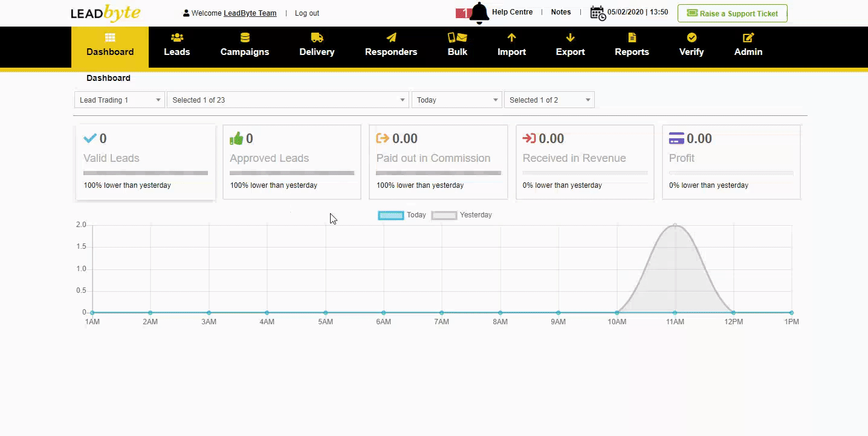Click the orange Paid out in Commission arrow icon
868x436 pixels.
pos(383,138)
